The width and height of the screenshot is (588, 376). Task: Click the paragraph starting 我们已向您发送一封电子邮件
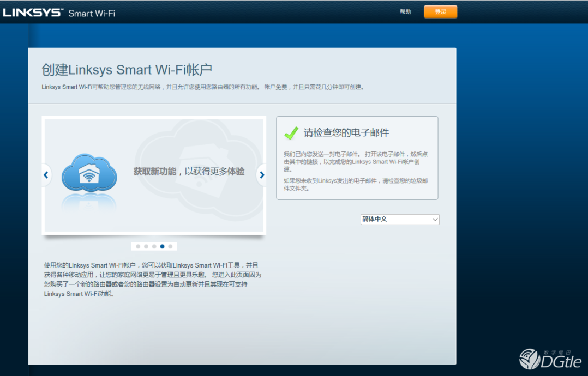pyautogui.click(x=356, y=161)
